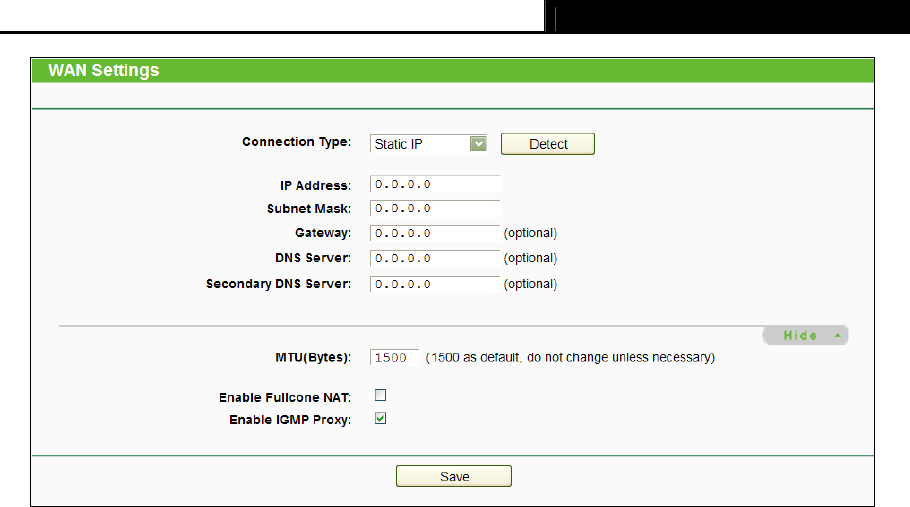Click the WAN Settings title text
The image size is (910, 507).
click(104, 70)
